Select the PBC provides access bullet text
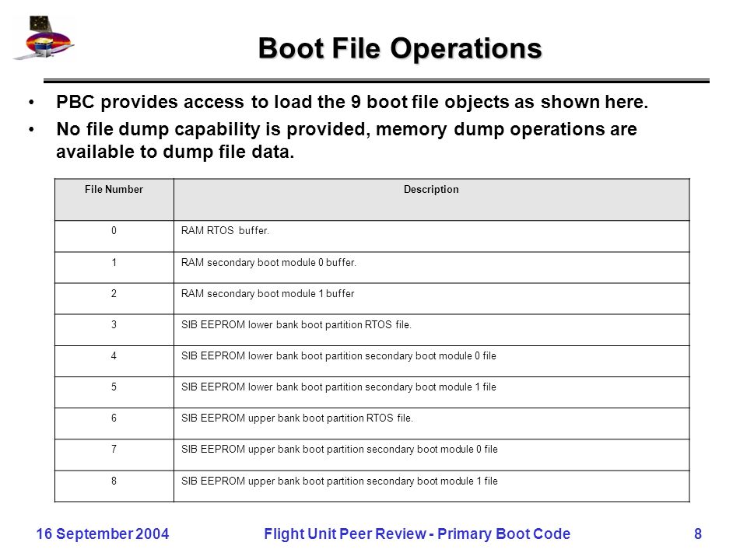The width and height of the screenshot is (747, 560). (352, 102)
